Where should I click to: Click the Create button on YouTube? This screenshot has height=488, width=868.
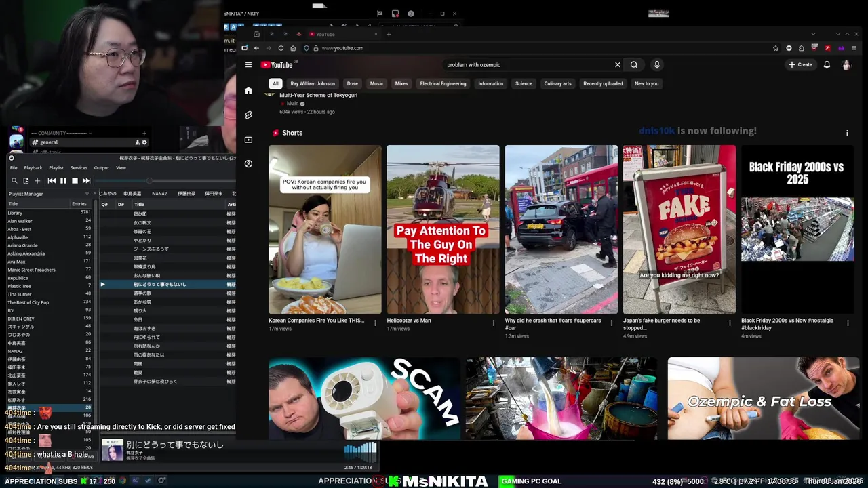[x=800, y=65]
